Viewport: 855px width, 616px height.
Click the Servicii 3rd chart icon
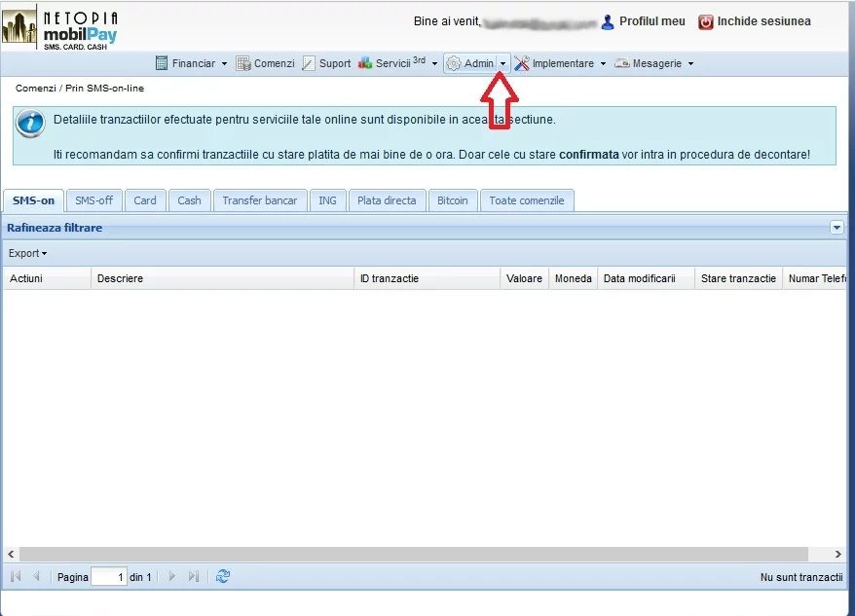[x=365, y=63]
